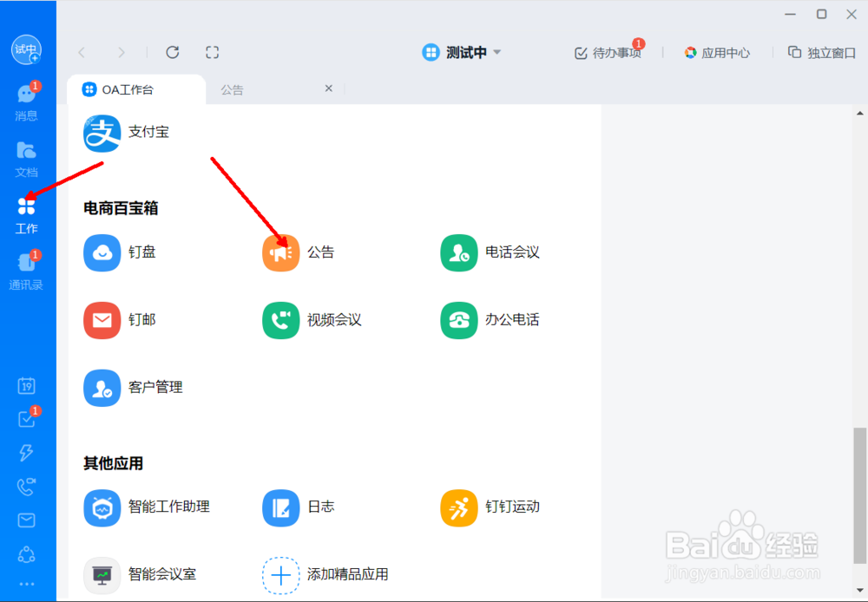Open 应用中心 app center
868x602 pixels.
tap(717, 53)
